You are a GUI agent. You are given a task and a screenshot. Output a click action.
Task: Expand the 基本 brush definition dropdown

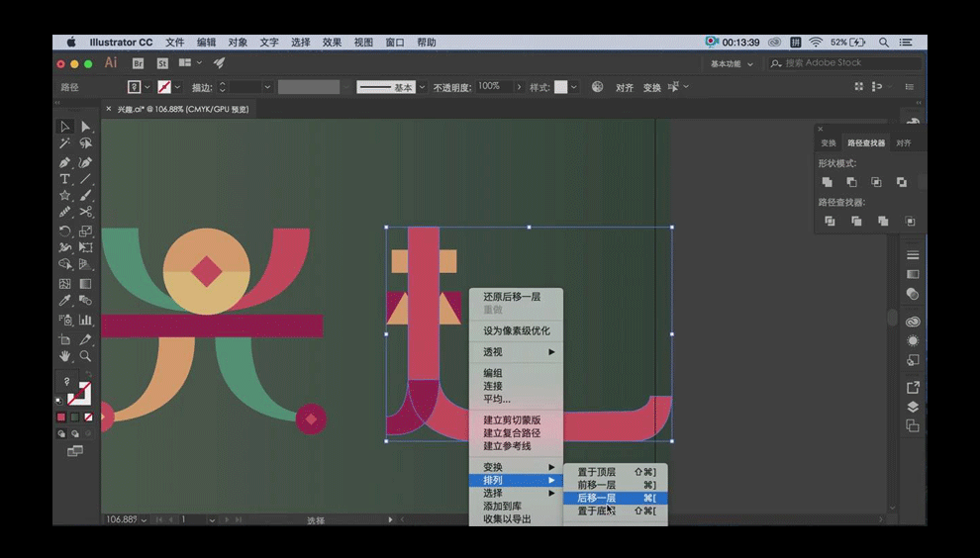coord(422,87)
